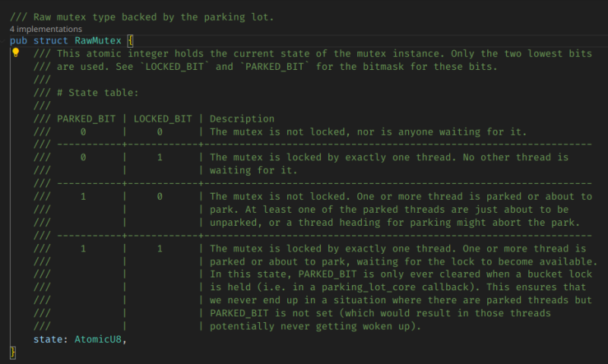Click the pub keyword
608x364 pixels.
click(x=19, y=40)
